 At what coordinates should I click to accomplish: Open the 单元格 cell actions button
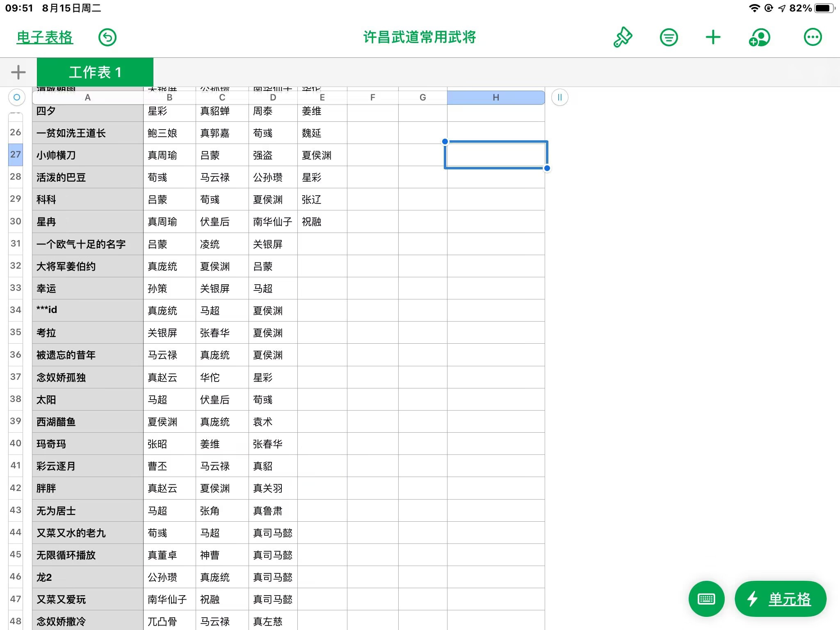click(x=781, y=599)
